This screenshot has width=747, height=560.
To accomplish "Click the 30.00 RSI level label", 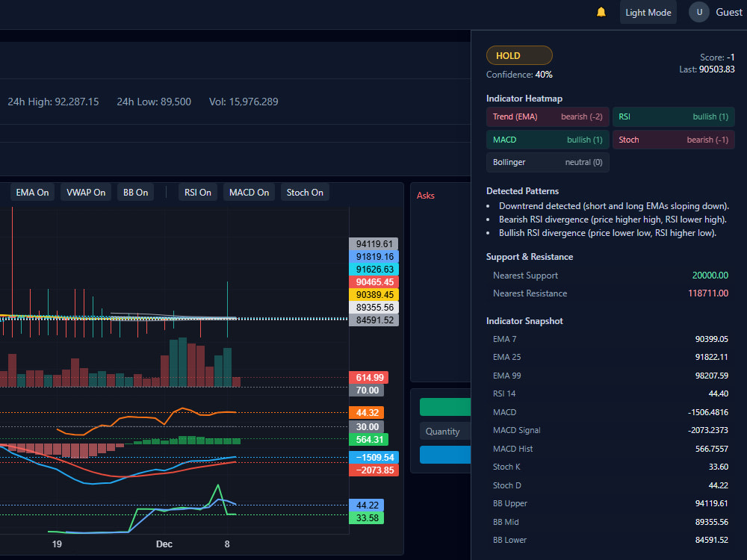I will tap(367, 426).
